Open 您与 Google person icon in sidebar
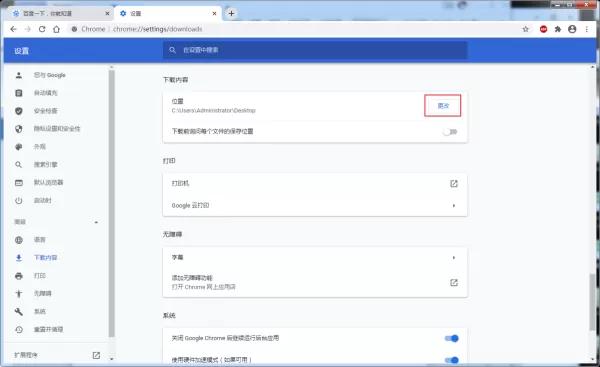Image resolution: width=600 pixels, height=367 pixels. point(19,75)
